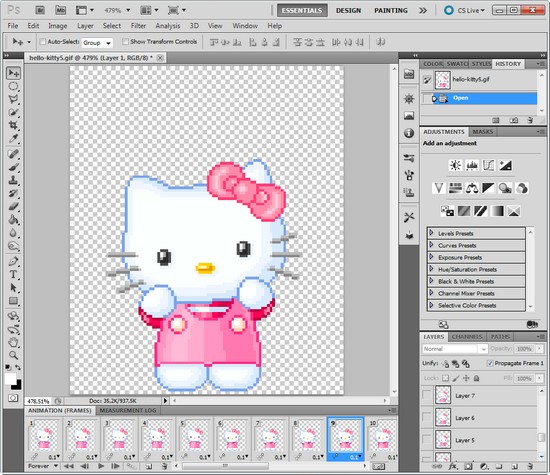
Task: Select the Elliptical Marquee tool
Action: (x=13, y=86)
